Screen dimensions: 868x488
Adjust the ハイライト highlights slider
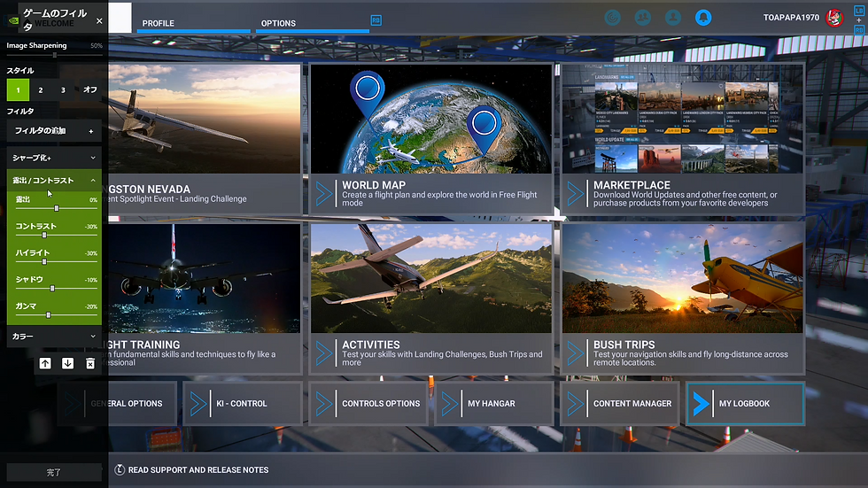[x=57, y=261]
